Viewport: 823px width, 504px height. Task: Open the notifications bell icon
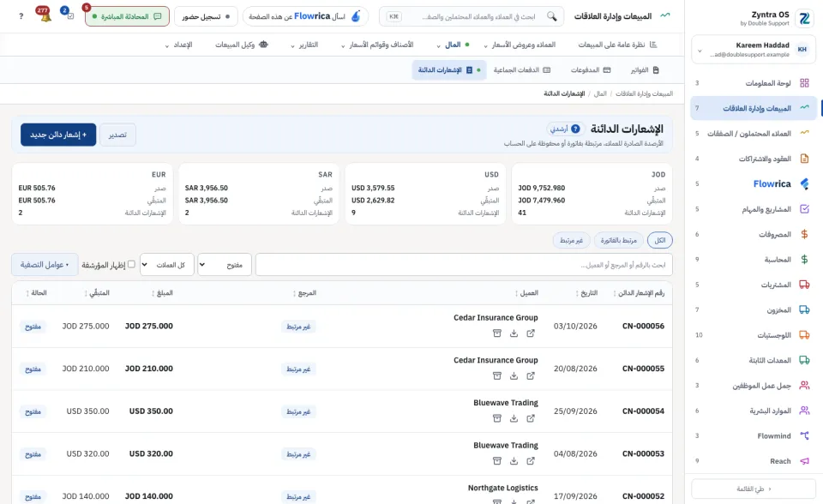tap(45, 15)
